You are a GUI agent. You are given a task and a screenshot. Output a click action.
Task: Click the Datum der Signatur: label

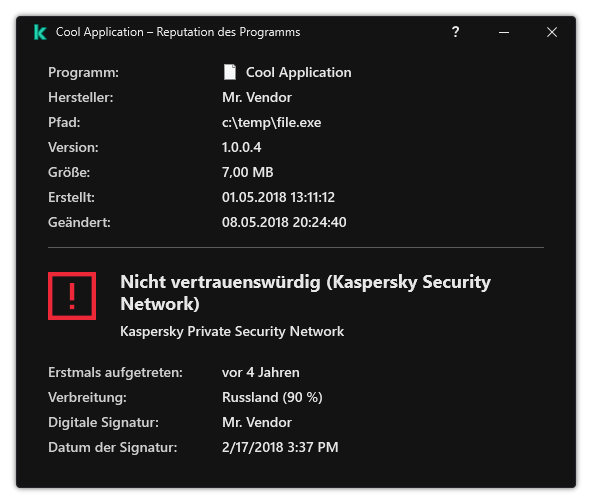(113, 447)
